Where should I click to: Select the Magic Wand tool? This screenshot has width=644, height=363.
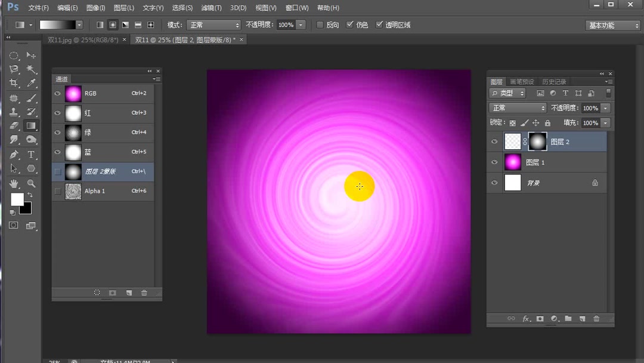point(31,69)
